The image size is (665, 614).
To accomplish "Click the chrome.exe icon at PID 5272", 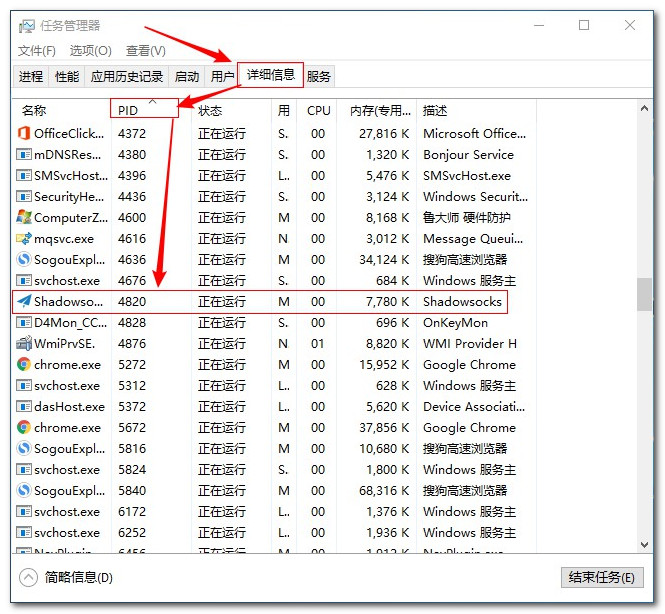I will click(24, 364).
